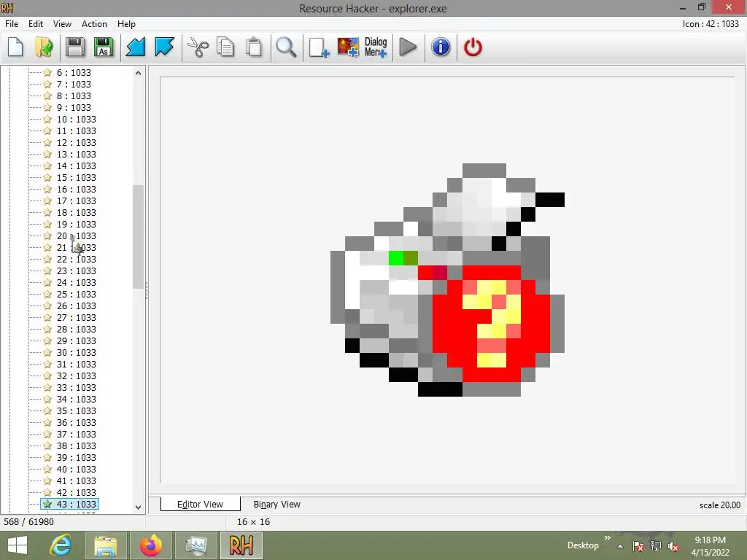Open the muted volume tray icon
The image size is (747, 560).
pos(673,546)
